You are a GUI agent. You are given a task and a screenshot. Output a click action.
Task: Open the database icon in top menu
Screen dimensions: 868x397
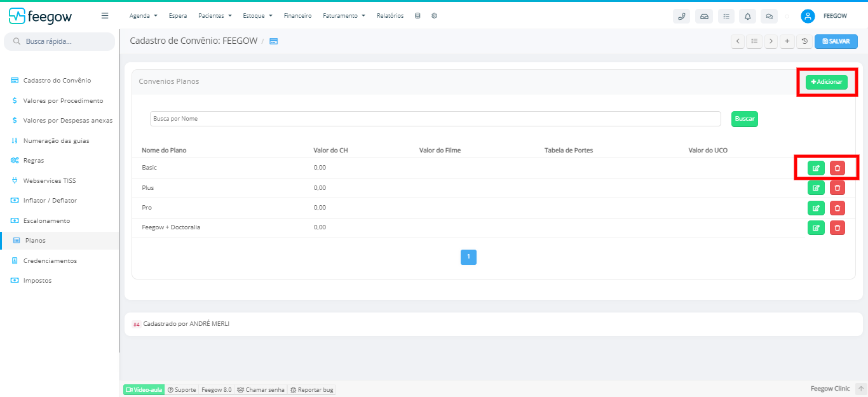tap(417, 16)
